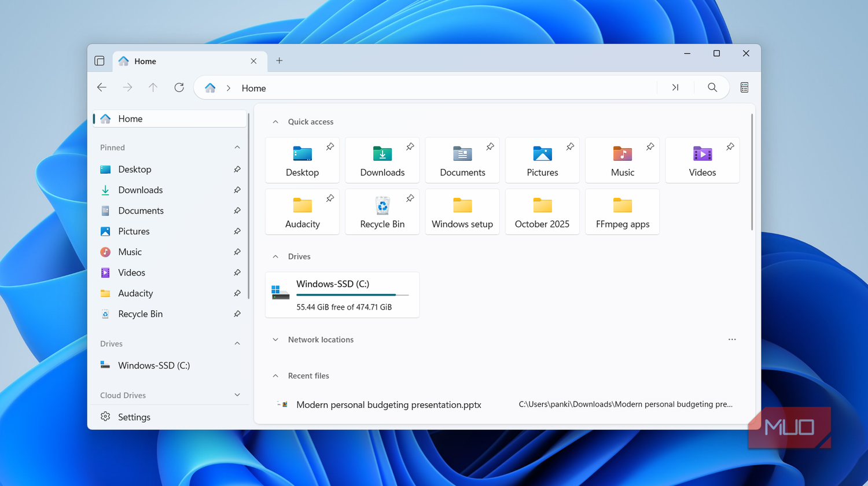Toggle the sidebar panel icon
Screen dimensions: 868x486
100,61
